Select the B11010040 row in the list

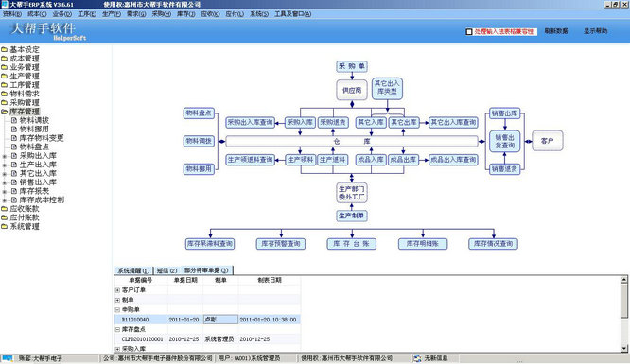(x=207, y=320)
